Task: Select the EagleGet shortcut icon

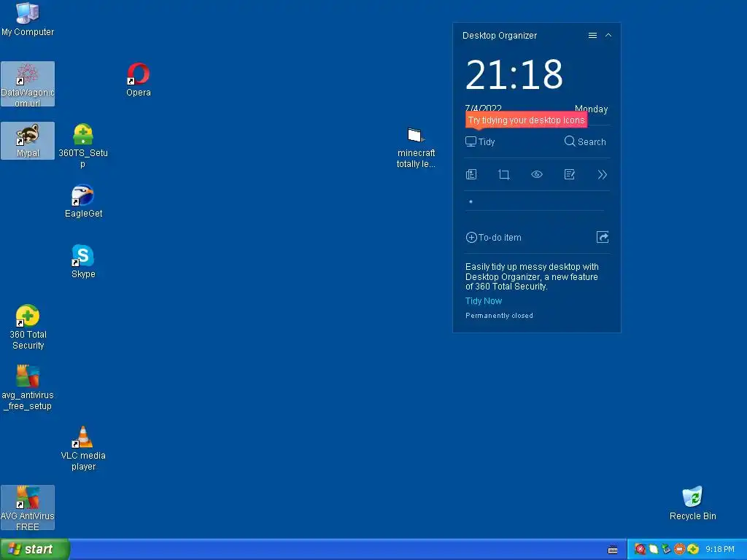Action: 83,201
